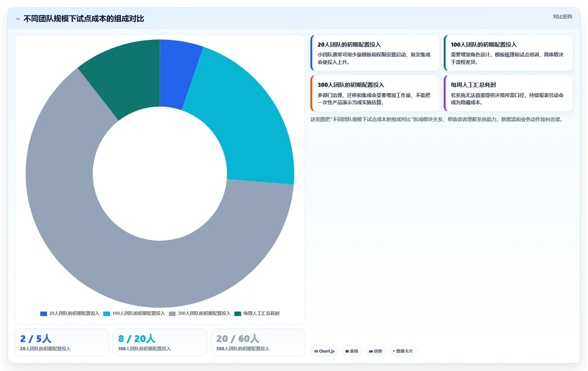Viewport: 588px width, 371px height.
Task: Click the card heading 每周人工汇总耗时
Action: tap(473, 85)
